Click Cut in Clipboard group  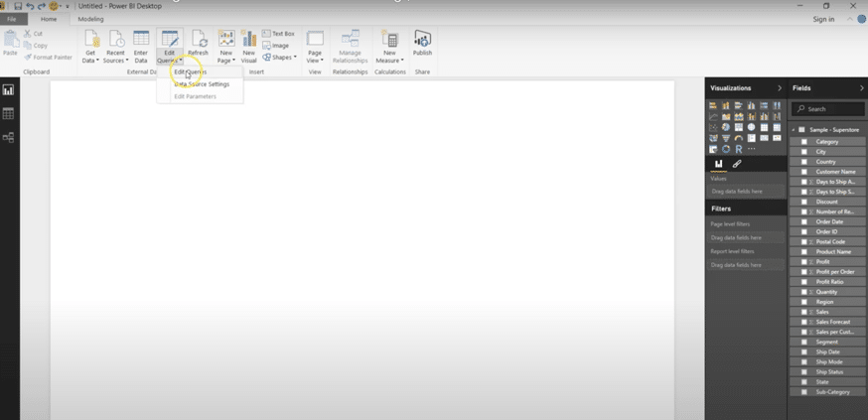(x=33, y=34)
